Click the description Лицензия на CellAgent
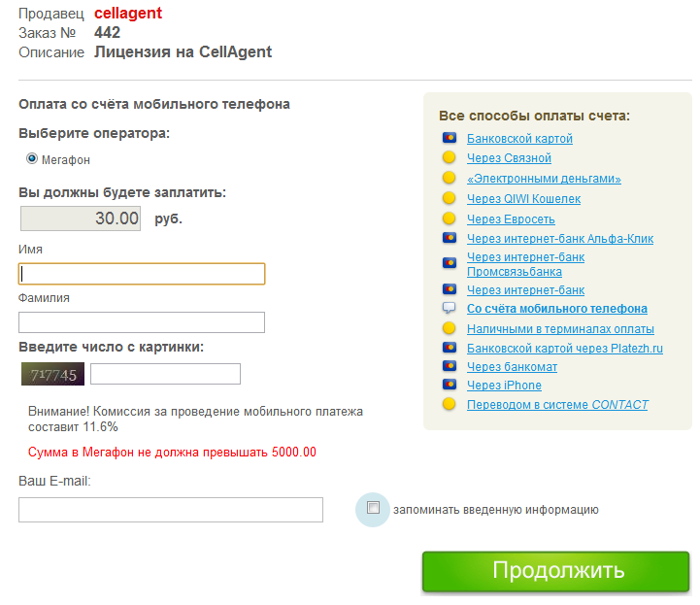Image resolution: width=700 pixels, height=605 pixels. tap(183, 52)
